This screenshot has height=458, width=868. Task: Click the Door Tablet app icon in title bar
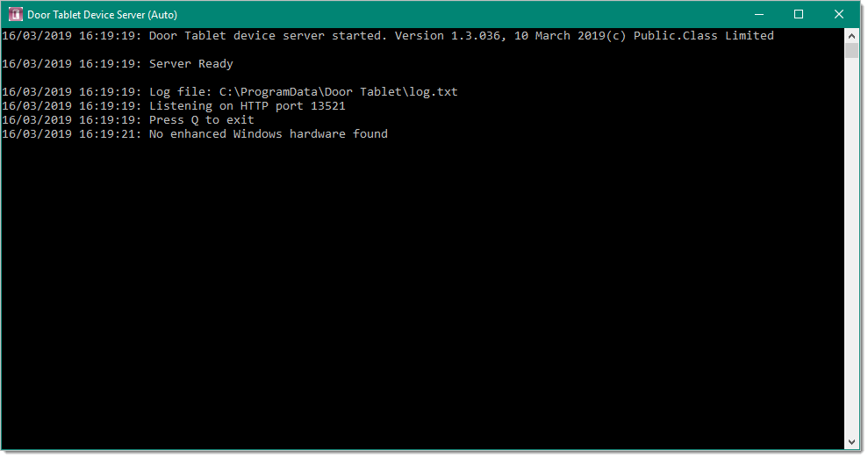click(x=15, y=14)
